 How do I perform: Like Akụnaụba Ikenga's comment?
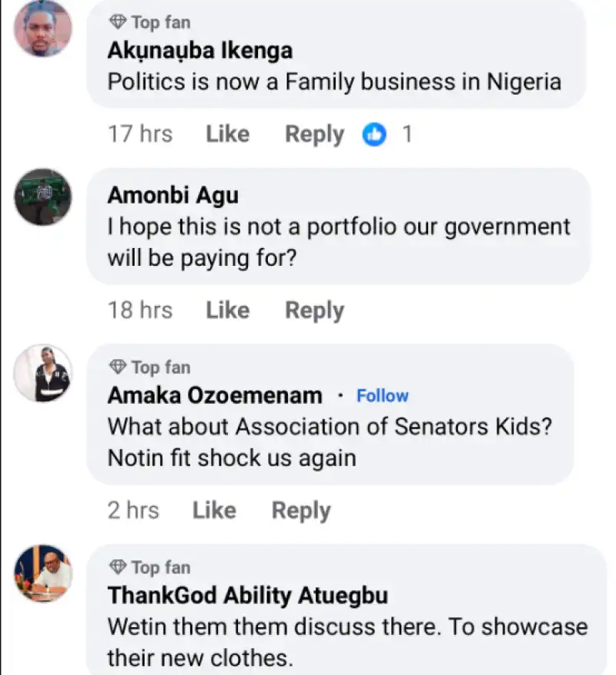(x=227, y=134)
